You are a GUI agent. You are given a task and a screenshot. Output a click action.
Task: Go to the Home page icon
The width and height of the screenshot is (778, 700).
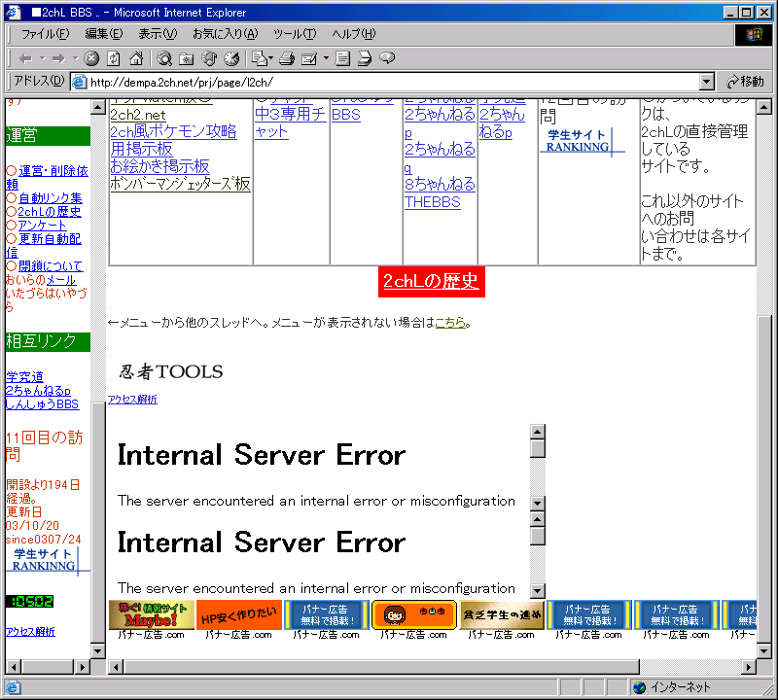click(x=136, y=58)
